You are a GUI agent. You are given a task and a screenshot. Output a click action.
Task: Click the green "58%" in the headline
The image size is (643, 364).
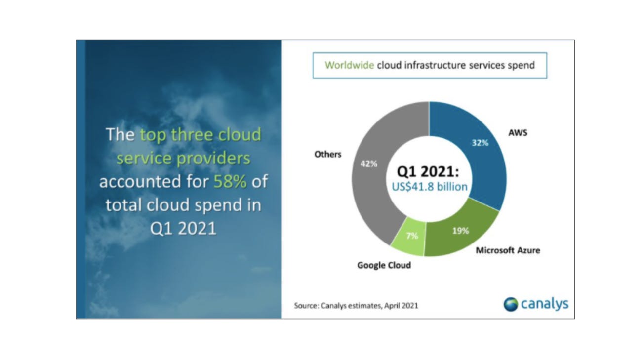click(230, 181)
